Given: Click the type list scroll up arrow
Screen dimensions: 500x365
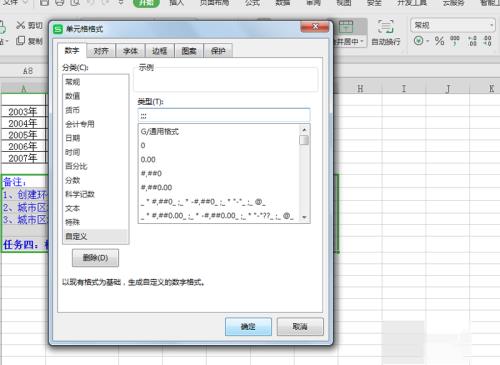Looking at the screenshot, I should pyautogui.click(x=304, y=129).
